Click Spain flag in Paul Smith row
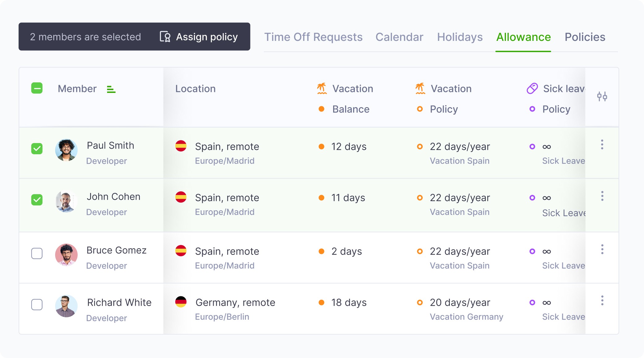The height and width of the screenshot is (358, 644). click(x=181, y=146)
